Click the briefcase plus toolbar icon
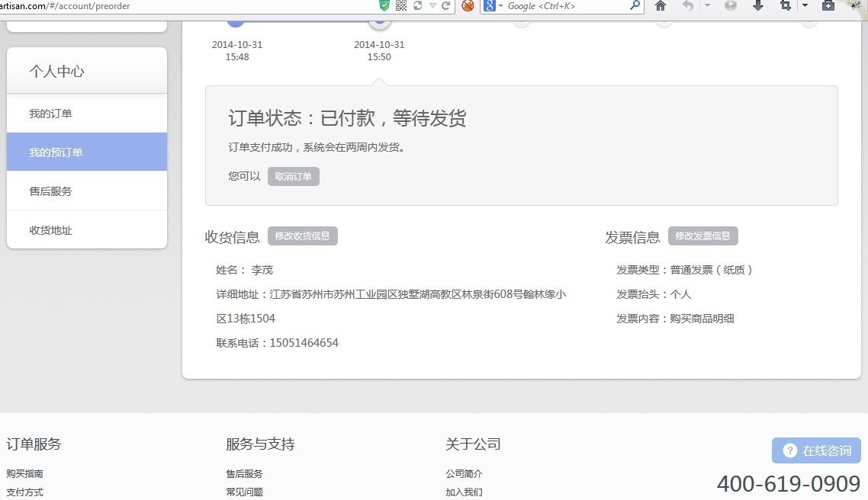The height and width of the screenshot is (500, 868). pos(828,5)
